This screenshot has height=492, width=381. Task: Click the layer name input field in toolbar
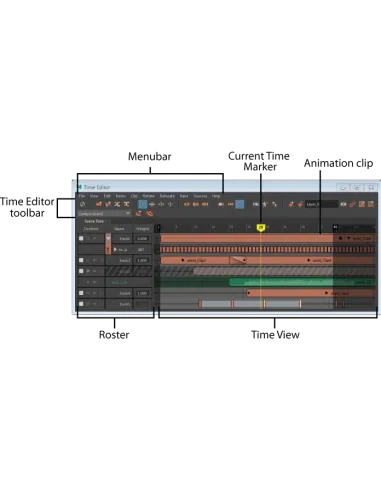tap(321, 204)
